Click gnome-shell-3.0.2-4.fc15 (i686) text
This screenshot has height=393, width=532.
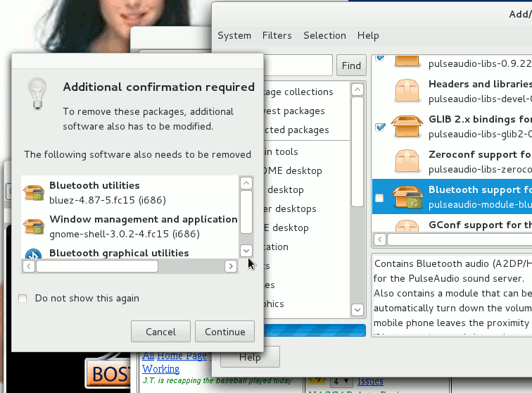[125, 234]
